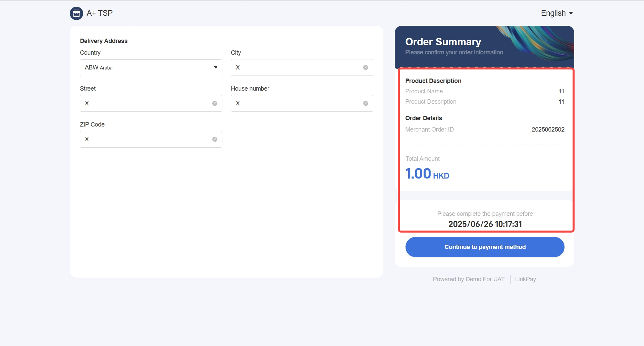
Task: Click the Order Summary header banner
Action: click(484, 46)
